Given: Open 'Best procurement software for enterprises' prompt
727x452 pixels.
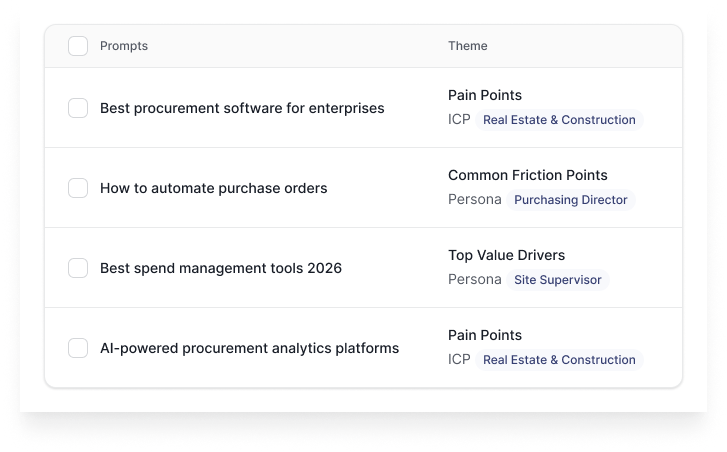Looking at the screenshot, I should pyautogui.click(x=242, y=108).
